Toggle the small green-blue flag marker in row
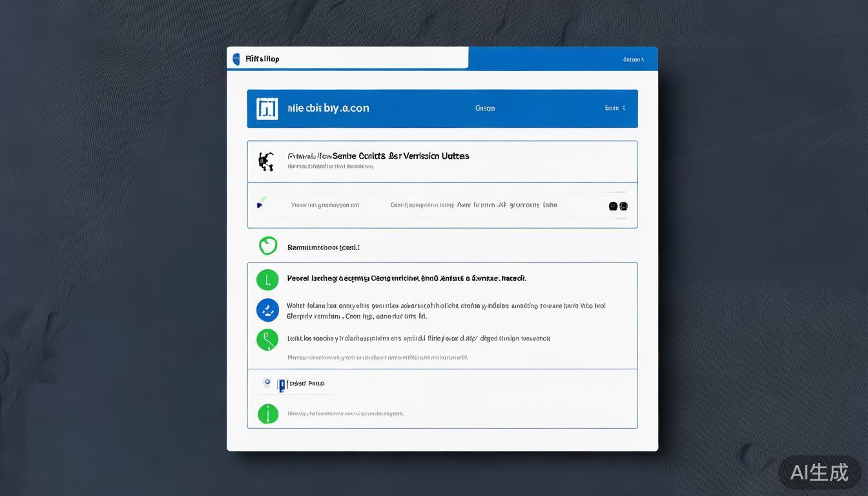 click(x=260, y=204)
